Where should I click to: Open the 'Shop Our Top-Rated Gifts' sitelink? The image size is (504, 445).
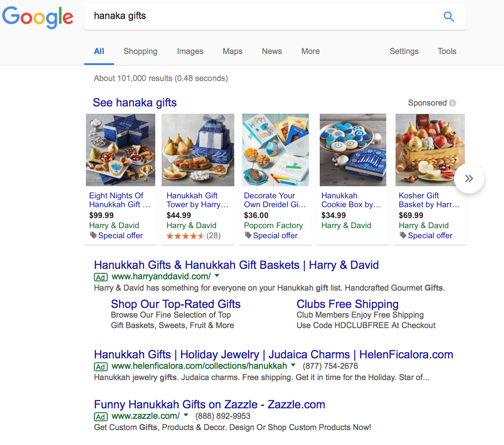(x=176, y=304)
